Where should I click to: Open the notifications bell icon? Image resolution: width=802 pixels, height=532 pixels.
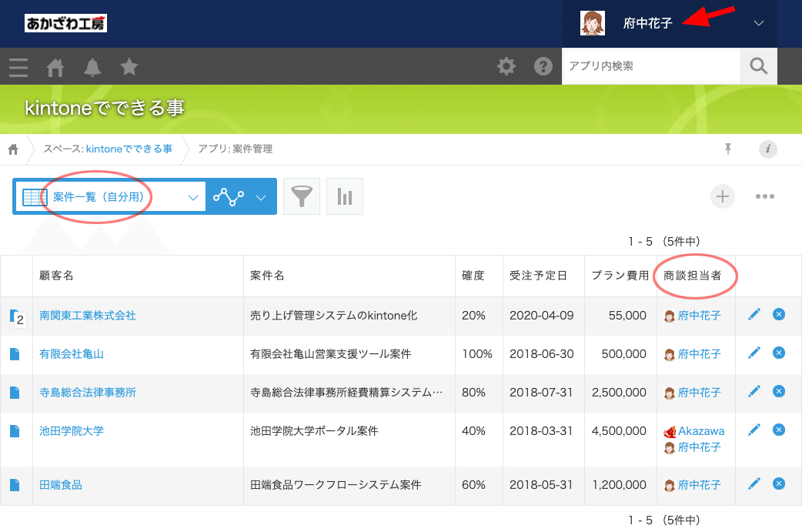[x=92, y=67]
